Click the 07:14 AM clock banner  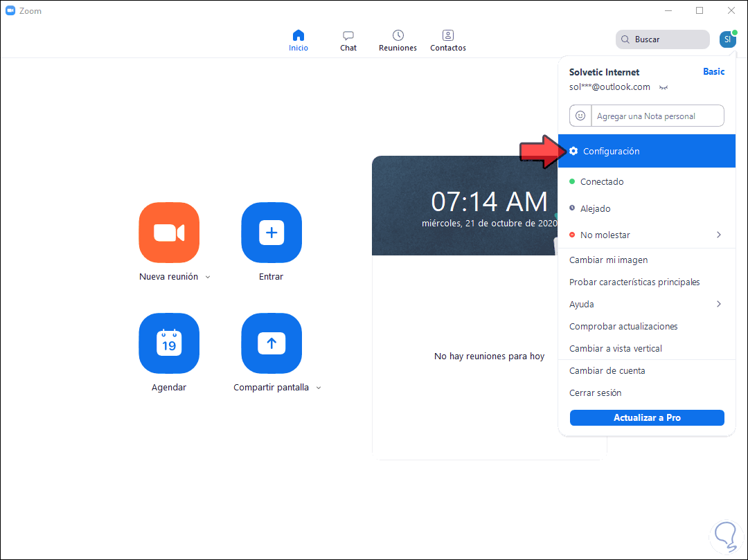coord(465,206)
